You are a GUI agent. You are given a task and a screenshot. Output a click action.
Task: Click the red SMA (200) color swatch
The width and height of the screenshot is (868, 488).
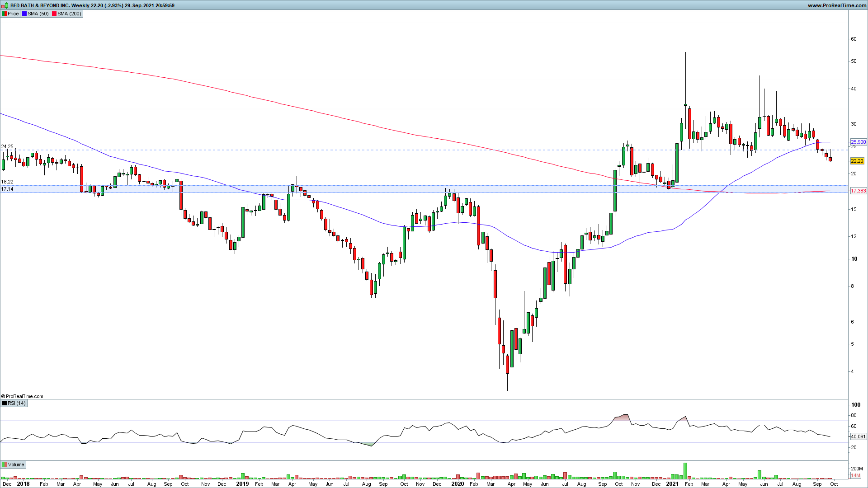(x=54, y=14)
